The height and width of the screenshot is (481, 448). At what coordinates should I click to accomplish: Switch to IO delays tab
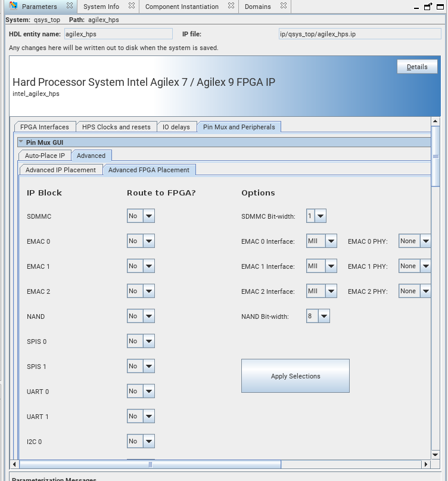[x=176, y=127]
